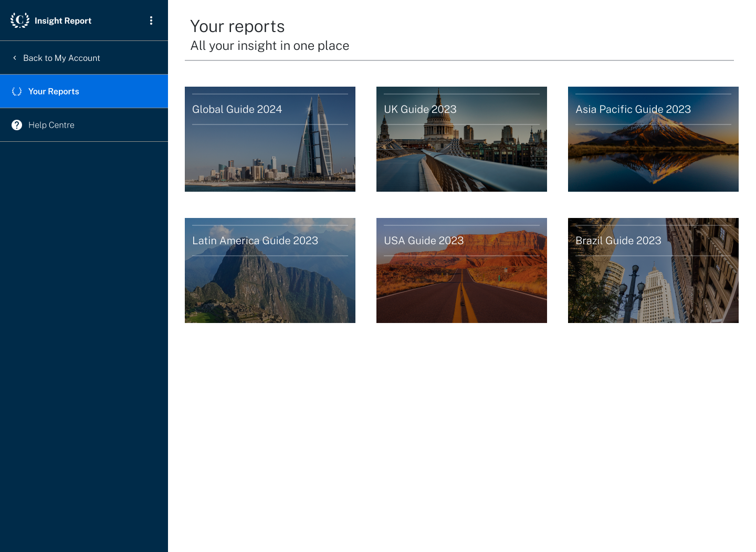The height and width of the screenshot is (552, 756).
Task: Go back via 'Back to My Account' link
Action: coord(61,58)
